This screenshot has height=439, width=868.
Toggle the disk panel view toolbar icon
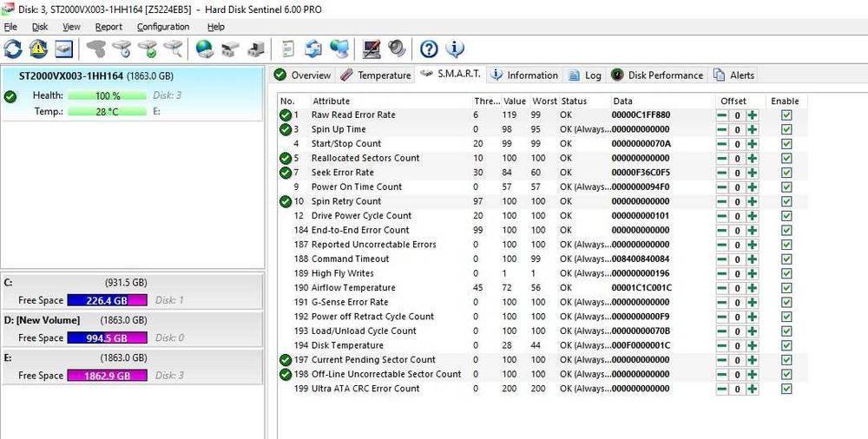[x=63, y=49]
